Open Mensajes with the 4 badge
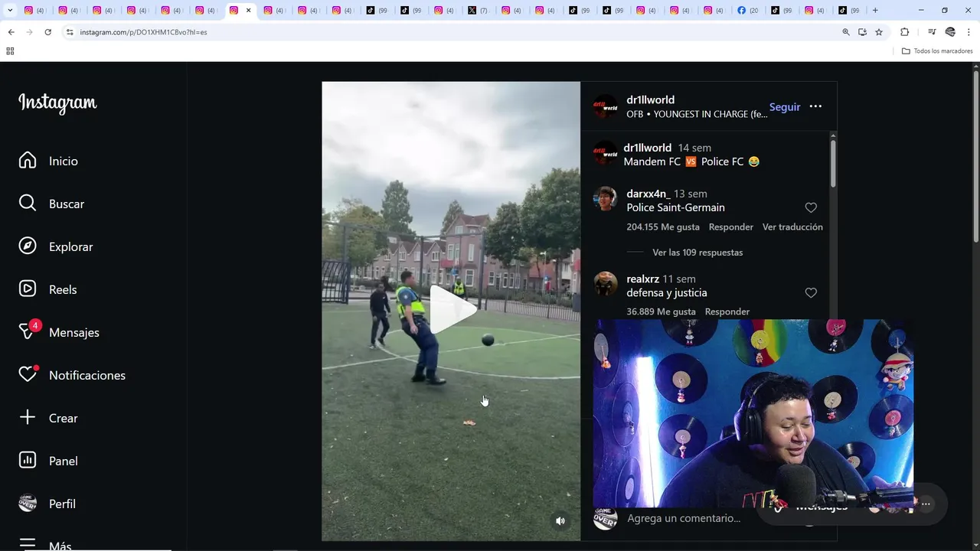The image size is (980, 551). pyautogui.click(x=59, y=332)
